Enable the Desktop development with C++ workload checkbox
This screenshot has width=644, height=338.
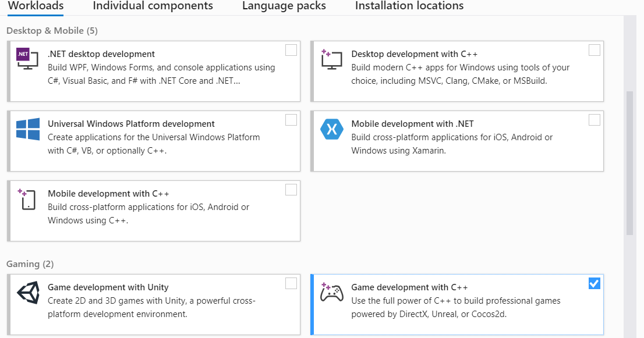pos(594,50)
